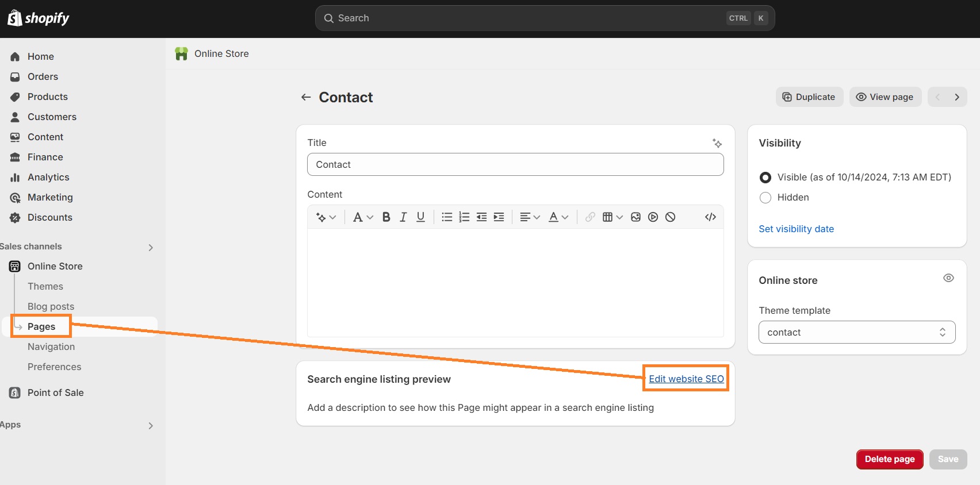
Task: Click the insert video icon
Action: pyautogui.click(x=653, y=217)
